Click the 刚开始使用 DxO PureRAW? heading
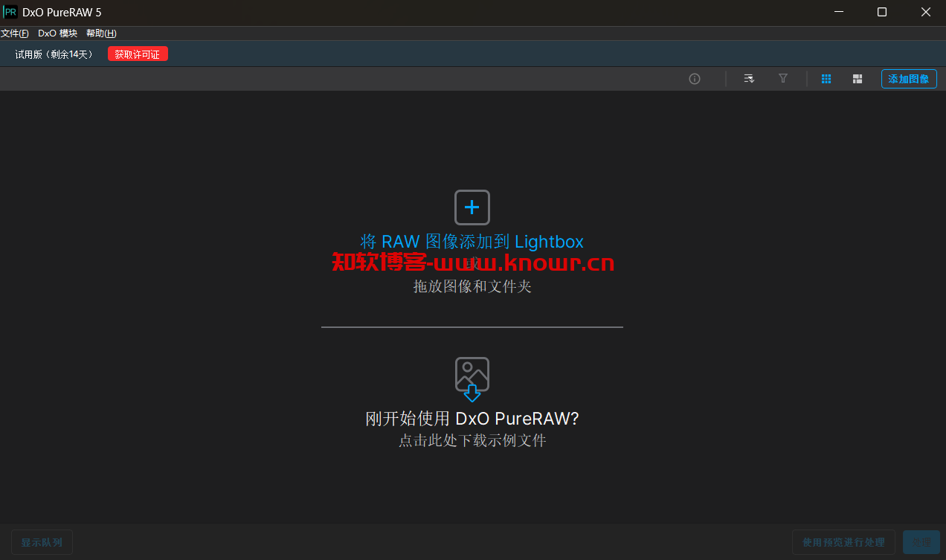Image resolution: width=946 pixels, height=560 pixels. tap(472, 419)
